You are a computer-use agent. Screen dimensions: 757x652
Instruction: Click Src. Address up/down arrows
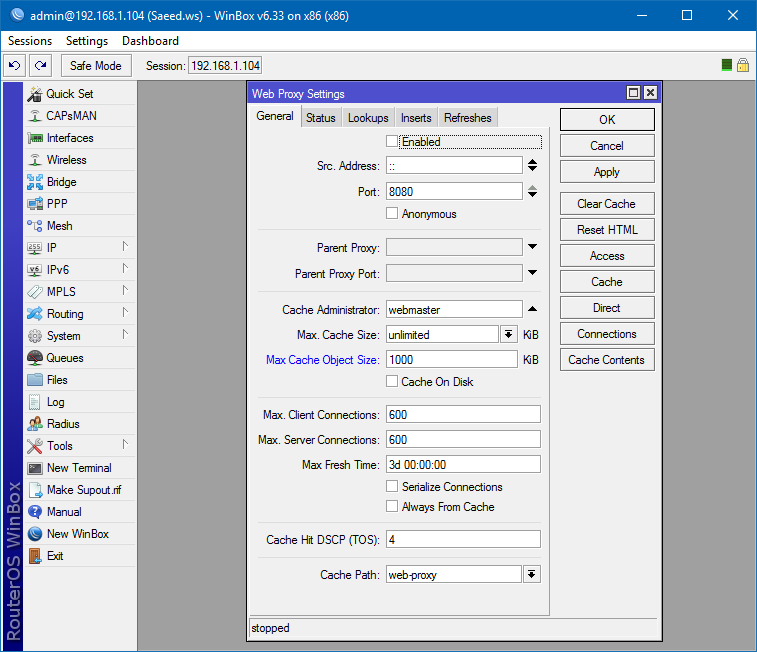point(533,166)
